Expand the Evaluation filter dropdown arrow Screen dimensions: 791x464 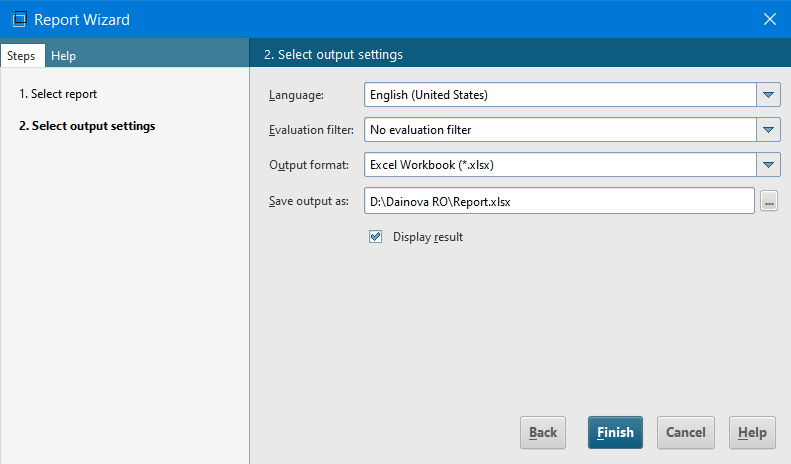pos(768,130)
